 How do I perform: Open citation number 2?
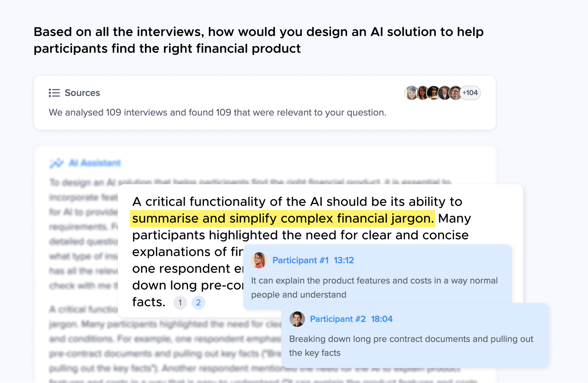tap(198, 303)
